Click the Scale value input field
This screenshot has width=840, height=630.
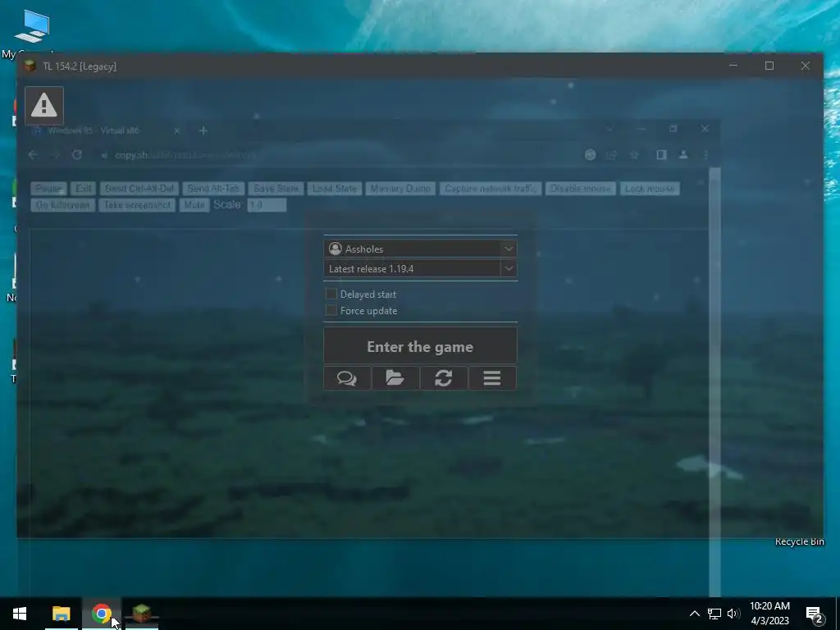267,205
